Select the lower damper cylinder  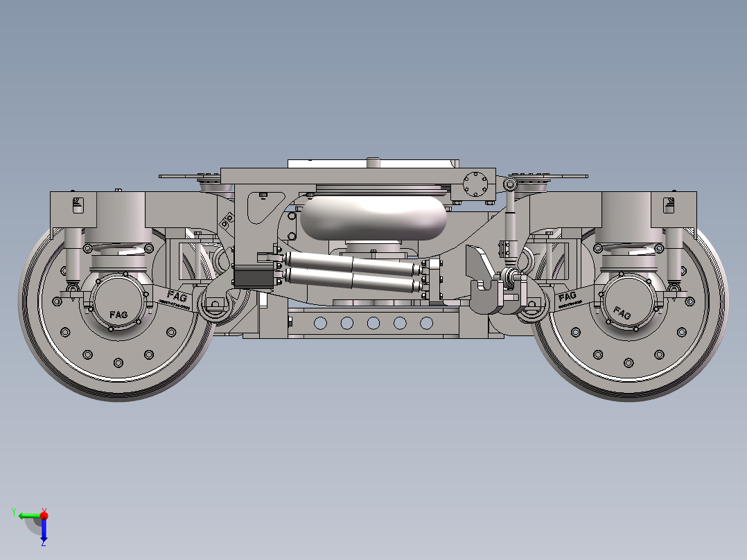click(x=351, y=279)
